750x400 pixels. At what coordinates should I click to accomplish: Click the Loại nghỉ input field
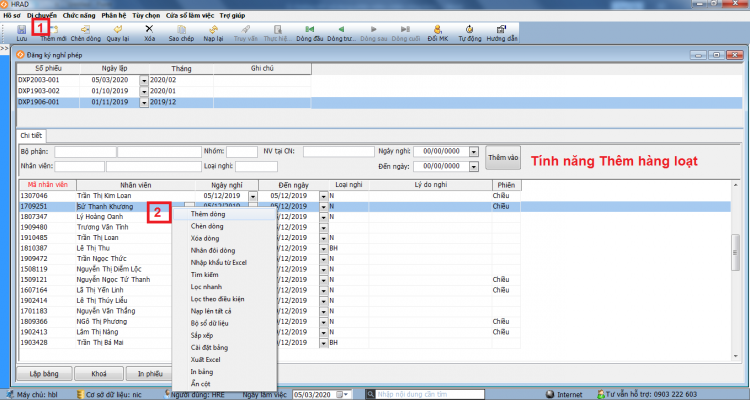pos(256,167)
